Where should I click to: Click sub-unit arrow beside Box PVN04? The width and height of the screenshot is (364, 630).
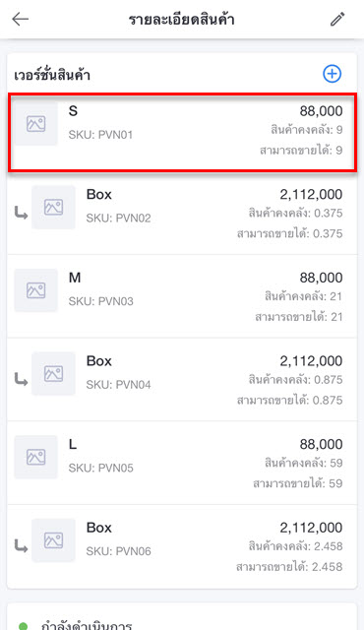[x=21, y=380]
